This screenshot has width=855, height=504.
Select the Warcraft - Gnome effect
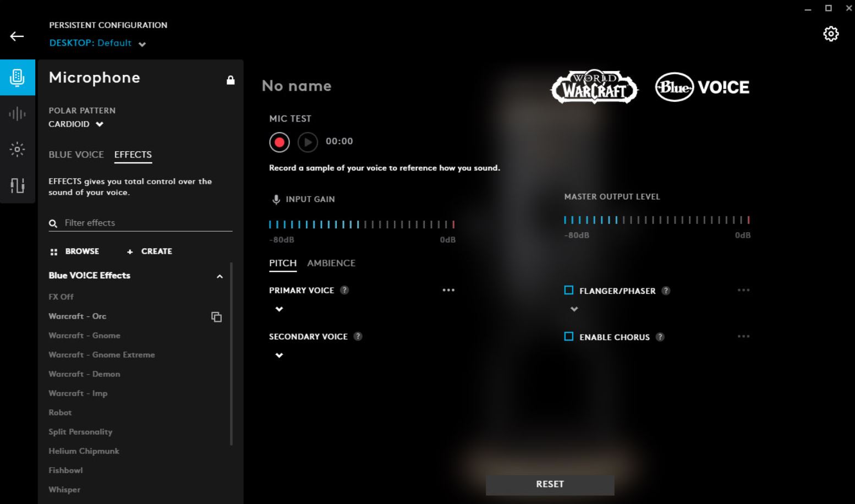[x=84, y=336]
